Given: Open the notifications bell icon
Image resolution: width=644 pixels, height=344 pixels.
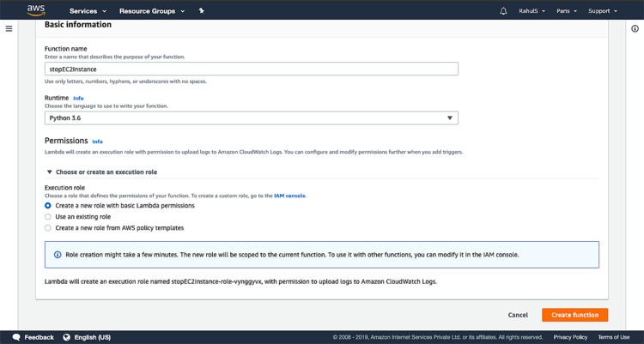Looking at the screenshot, I should (503, 11).
